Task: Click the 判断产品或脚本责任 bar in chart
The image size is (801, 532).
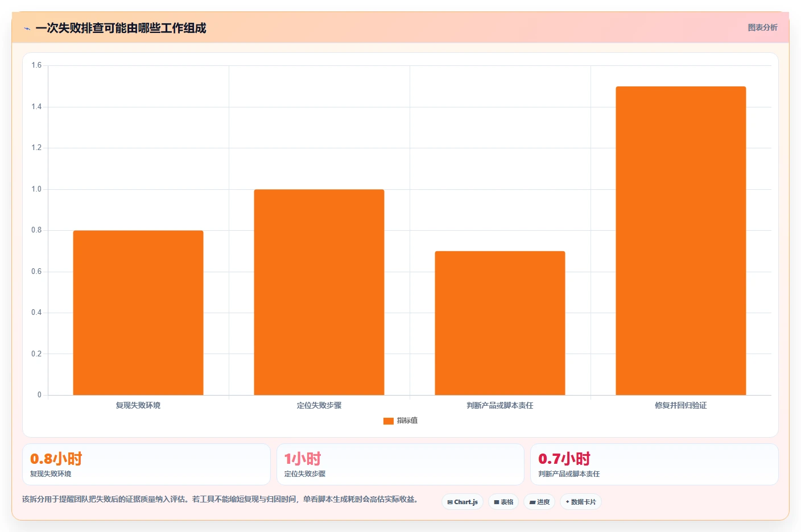Action: pyautogui.click(x=500, y=323)
